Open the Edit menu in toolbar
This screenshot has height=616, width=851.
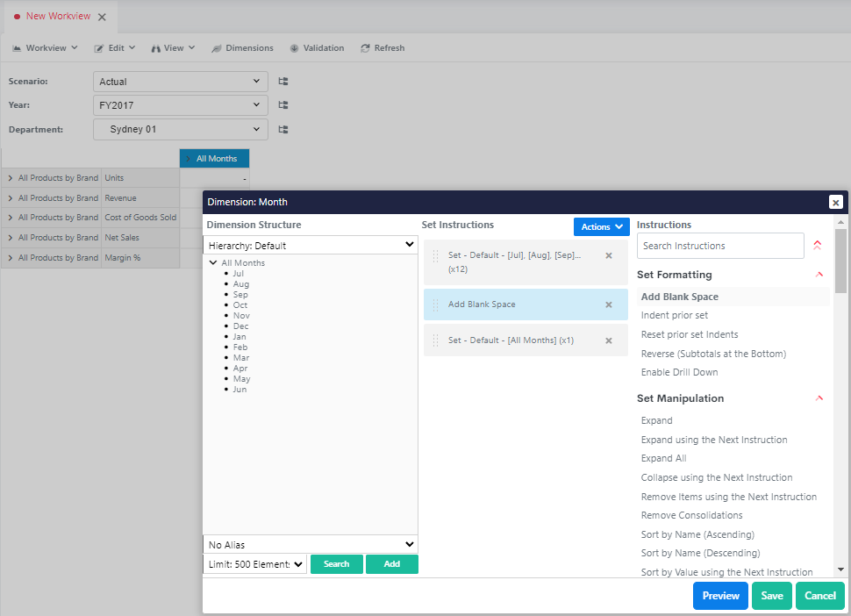(115, 48)
